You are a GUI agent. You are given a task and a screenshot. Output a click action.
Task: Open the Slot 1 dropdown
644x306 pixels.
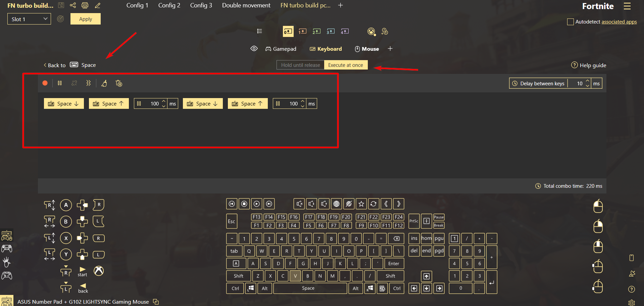(x=29, y=19)
